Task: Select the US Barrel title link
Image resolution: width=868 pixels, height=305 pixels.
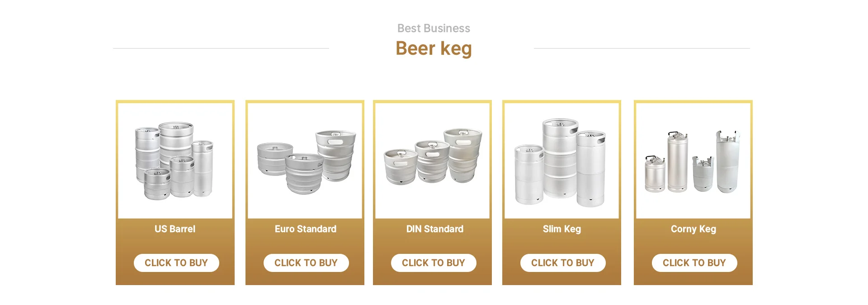Action: [175, 229]
